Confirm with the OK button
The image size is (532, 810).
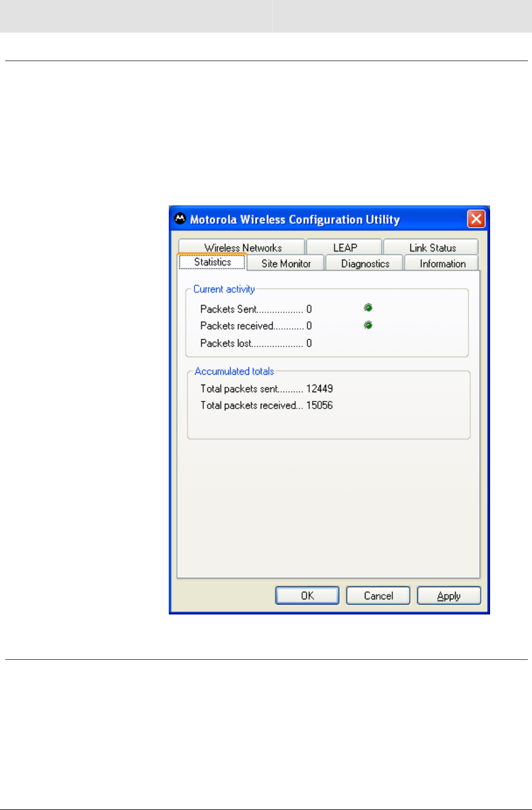click(307, 596)
